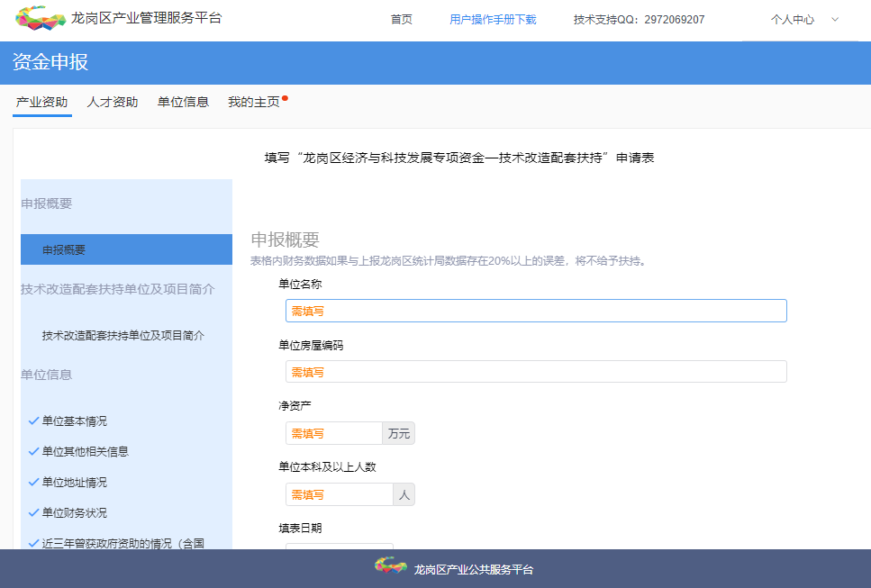Click the 单位房屋编码 text field

pyautogui.click(x=536, y=372)
